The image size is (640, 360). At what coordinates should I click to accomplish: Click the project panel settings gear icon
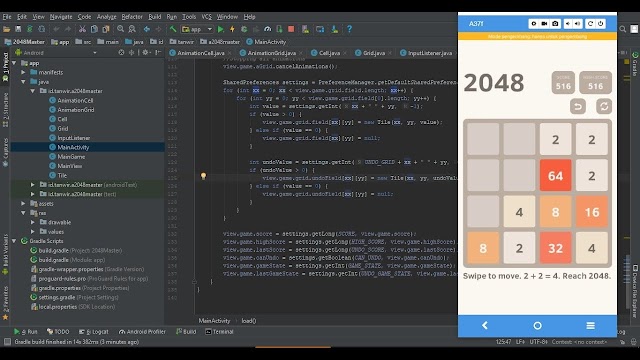[145, 53]
